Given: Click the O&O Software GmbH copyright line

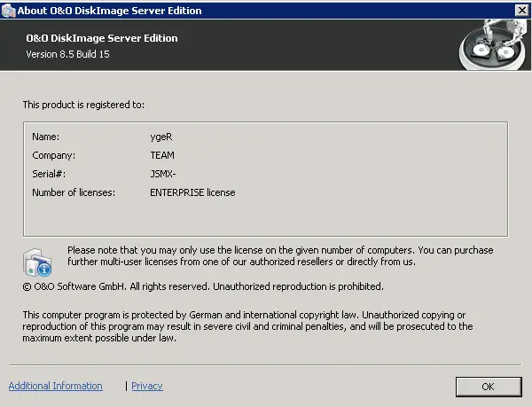Looking at the screenshot, I should (203, 286).
